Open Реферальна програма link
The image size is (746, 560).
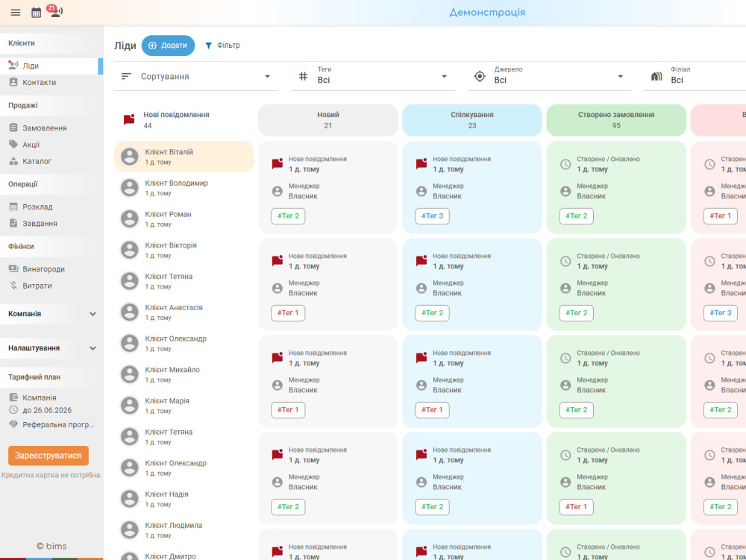[51, 424]
